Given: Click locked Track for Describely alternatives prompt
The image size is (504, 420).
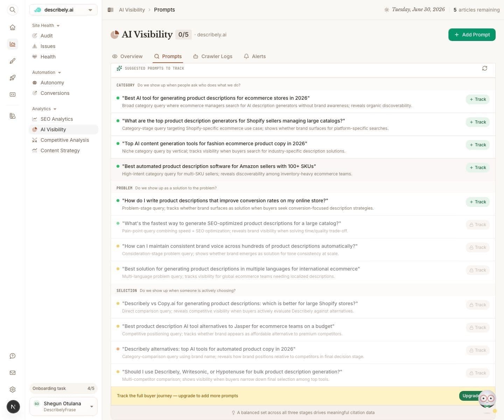Looking at the screenshot, I should tap(478, 350).
